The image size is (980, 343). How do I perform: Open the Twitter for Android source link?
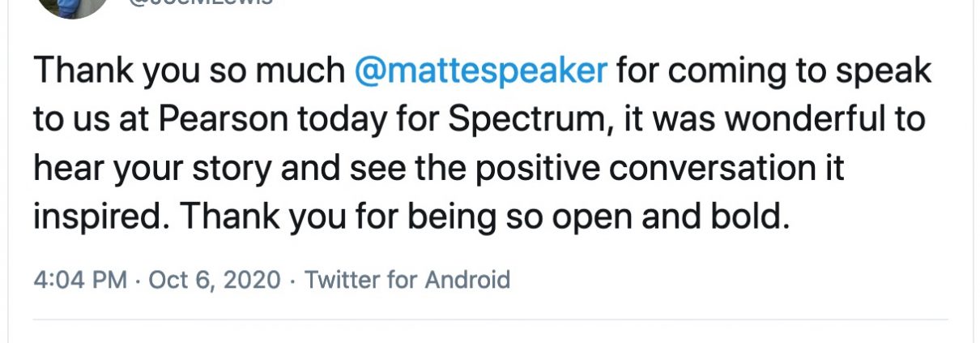407,280
